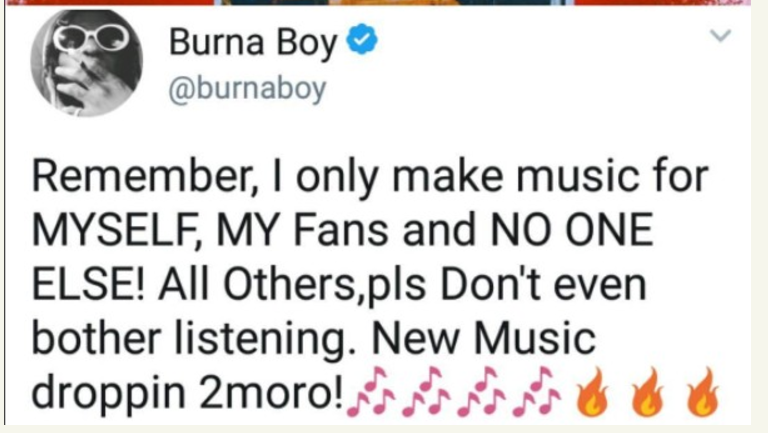This screenshot has height=433, width=768.
Task: Expand the tweet options chevron
Action: coord(720,35)
